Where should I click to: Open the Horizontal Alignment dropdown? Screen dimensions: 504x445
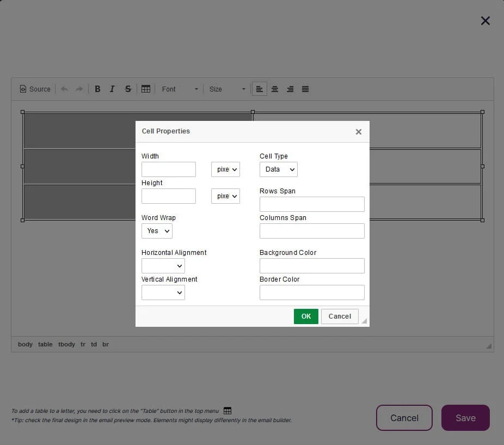click(163, 266)
